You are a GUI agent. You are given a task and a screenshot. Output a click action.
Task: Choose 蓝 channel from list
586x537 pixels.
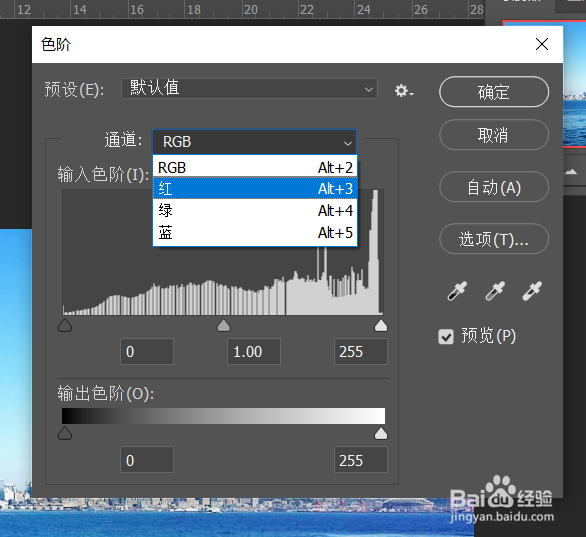coord(255,233)
